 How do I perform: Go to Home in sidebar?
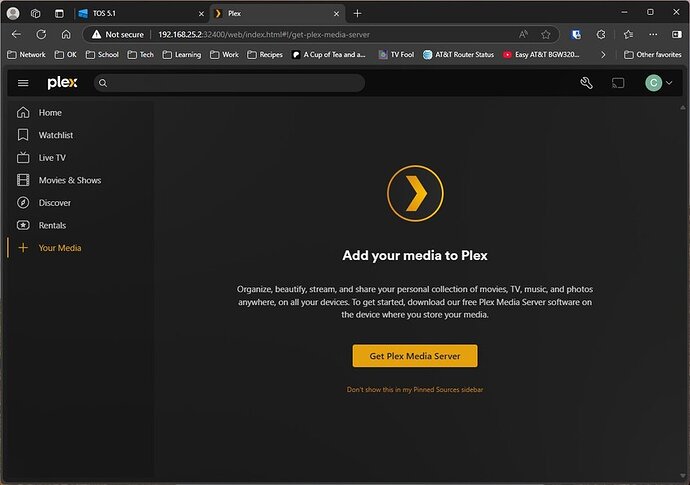(50, 113)
